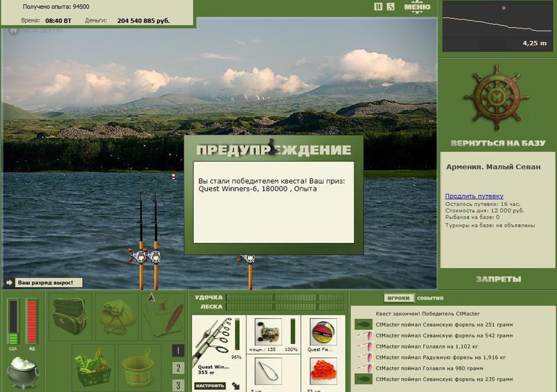The image size is (557, 392).
Task: Click the red and white buoy float
Action: 173,175
